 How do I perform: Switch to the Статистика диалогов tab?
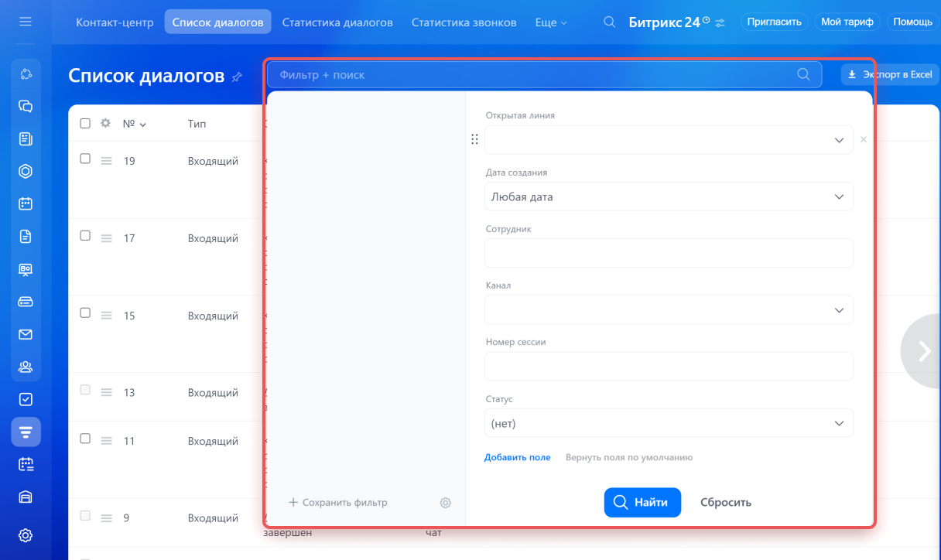[337, 22]
